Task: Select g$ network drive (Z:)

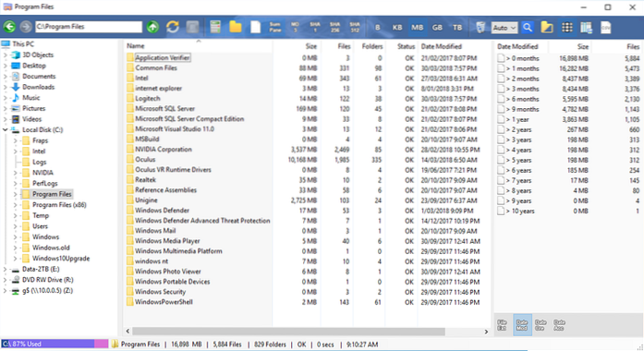Action: (47, 290)
